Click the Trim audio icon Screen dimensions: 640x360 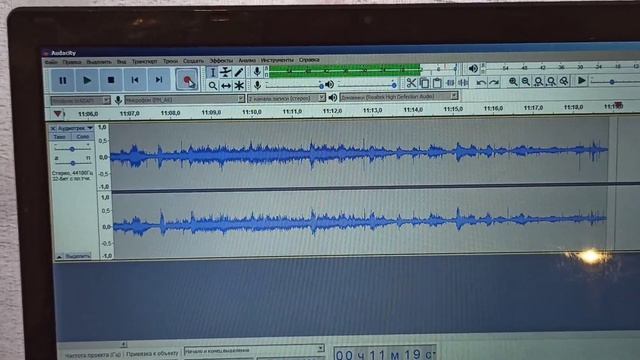(x=450, y=83)
